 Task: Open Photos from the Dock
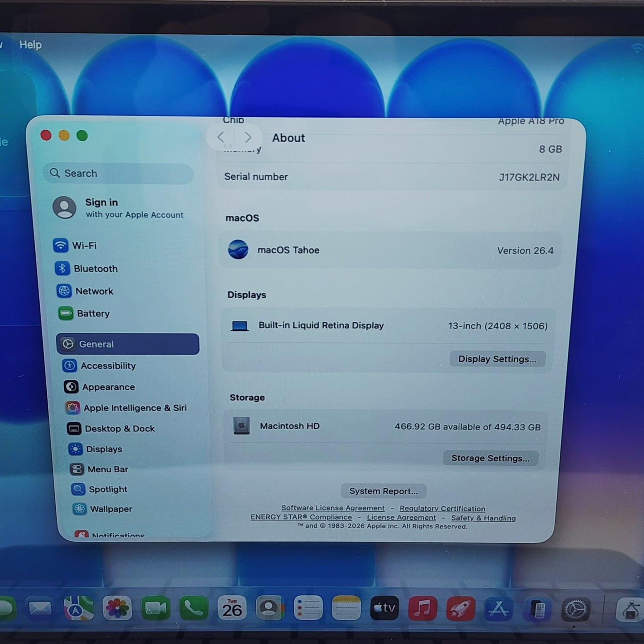click(117, 608)
